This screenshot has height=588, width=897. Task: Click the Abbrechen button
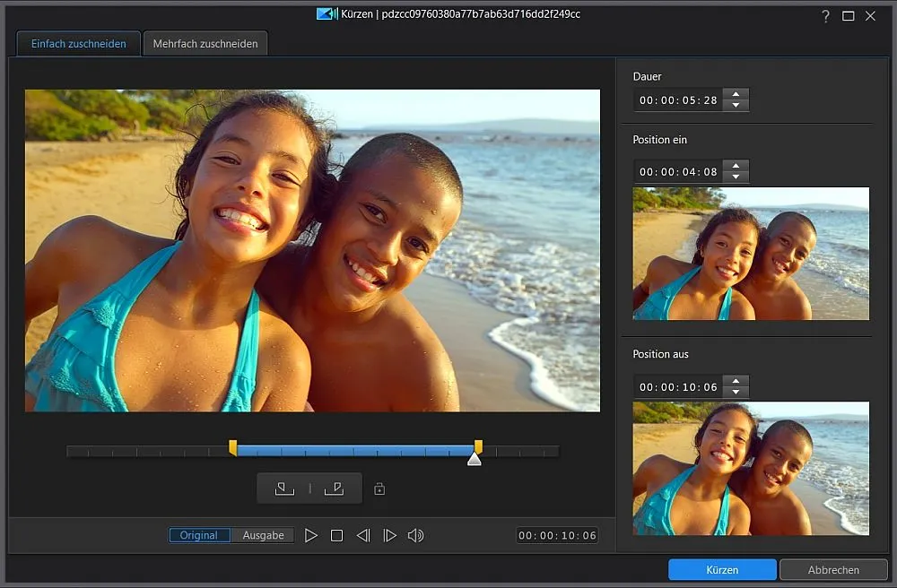833,569
